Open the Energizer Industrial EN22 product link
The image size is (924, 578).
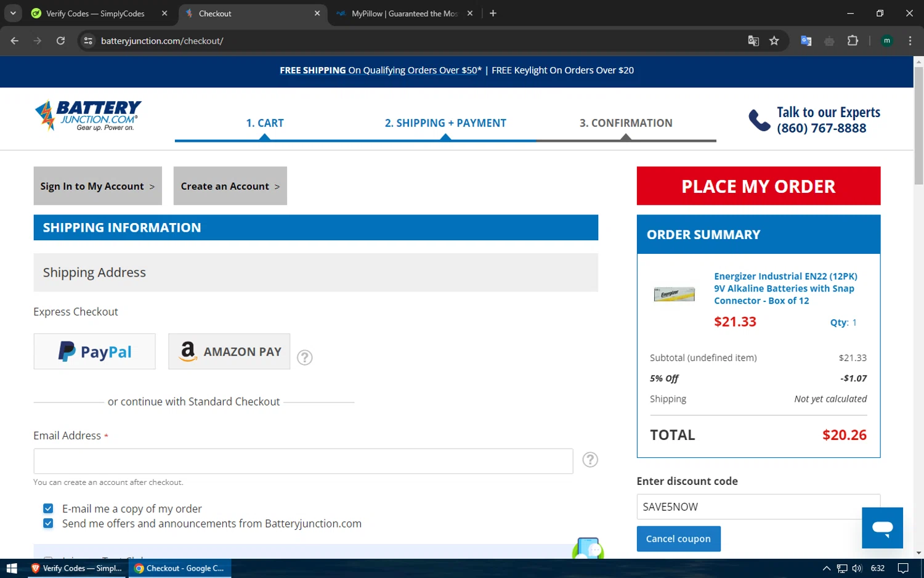[785, 288]
